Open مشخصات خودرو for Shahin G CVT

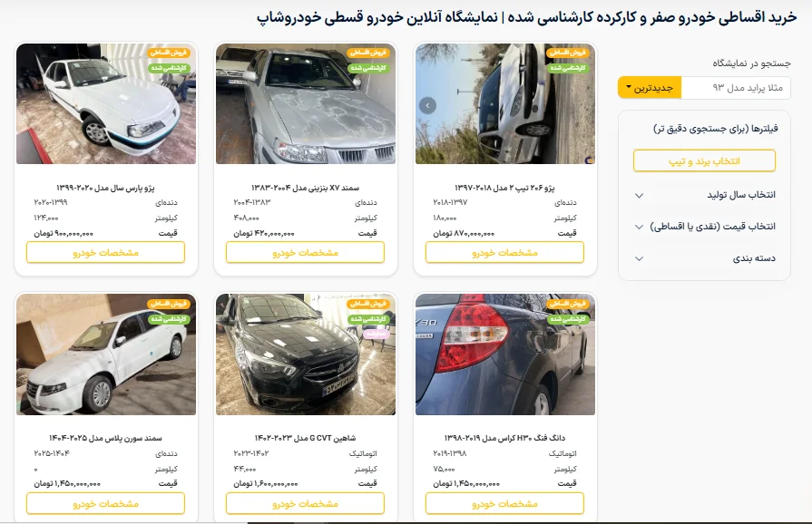pos(305,503)
